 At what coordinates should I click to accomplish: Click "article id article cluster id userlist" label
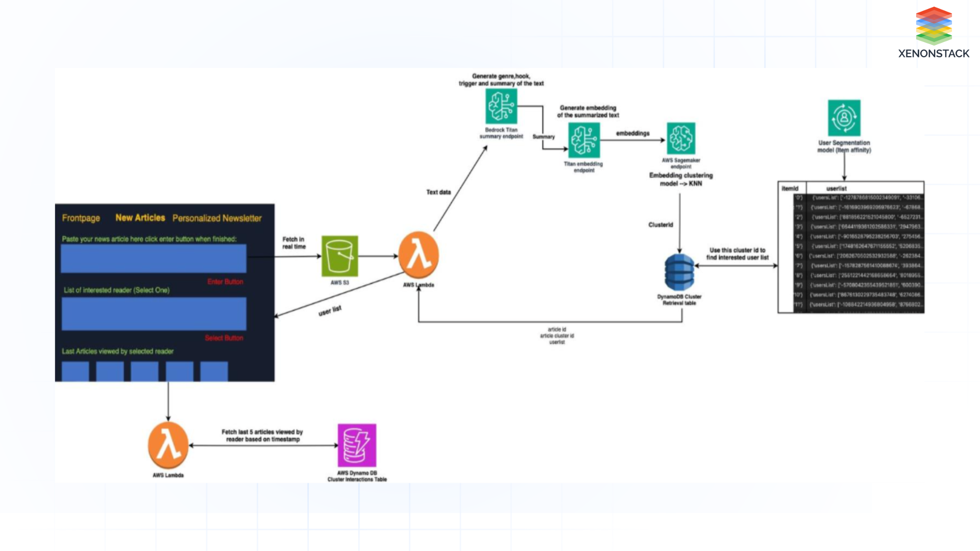click(x=557, y=336)
